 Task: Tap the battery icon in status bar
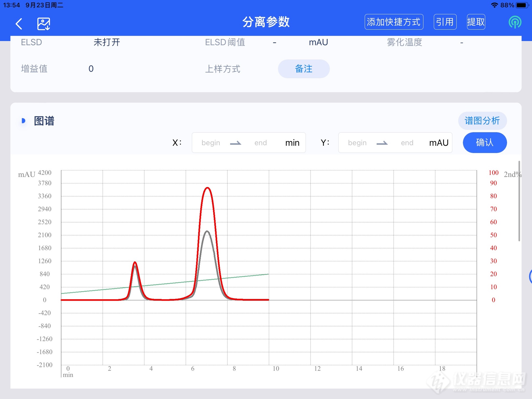coord(522,5)
